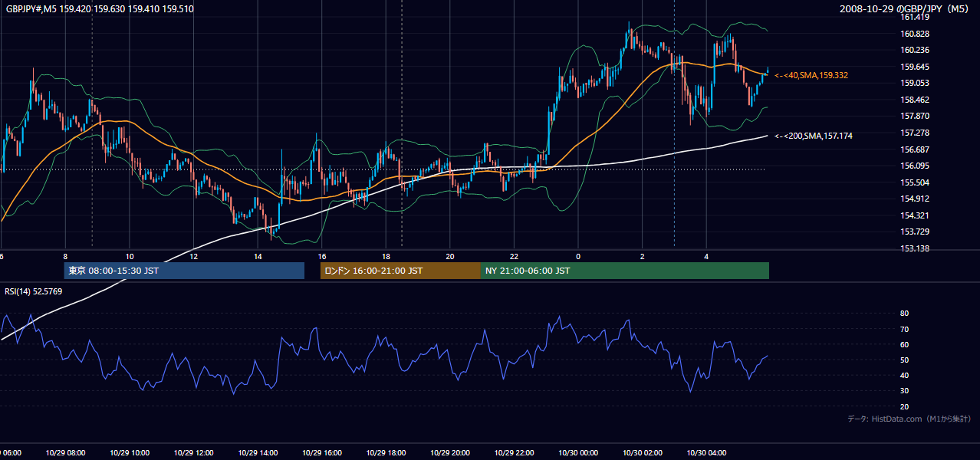Click hour label 16 under the price chart

[x=322, y=256]
